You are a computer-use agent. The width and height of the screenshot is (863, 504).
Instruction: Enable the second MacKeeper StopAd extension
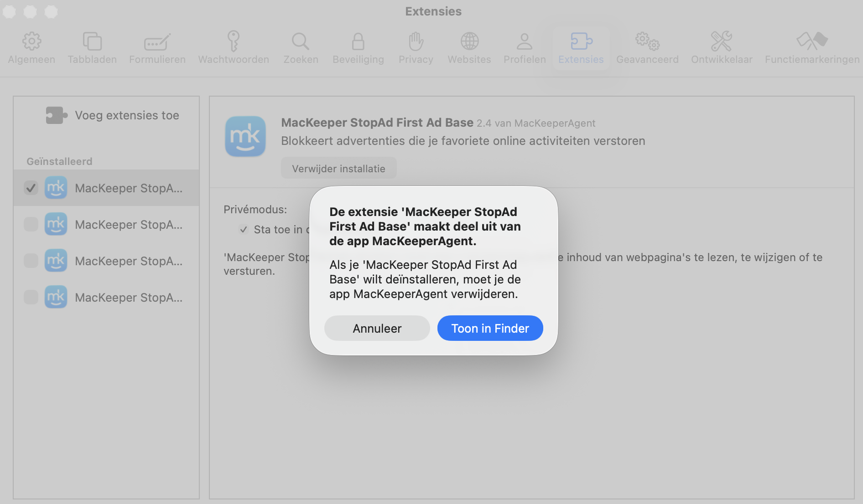[31, 224]
